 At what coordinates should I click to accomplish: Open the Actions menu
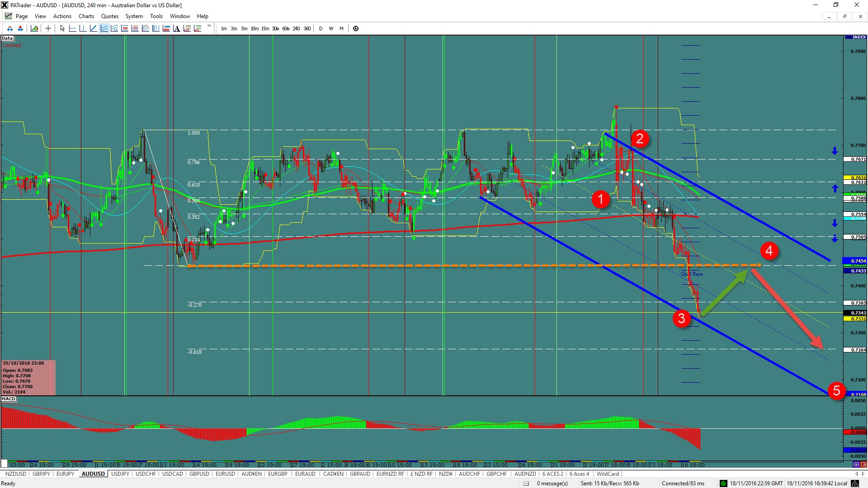tap(62, 16)
